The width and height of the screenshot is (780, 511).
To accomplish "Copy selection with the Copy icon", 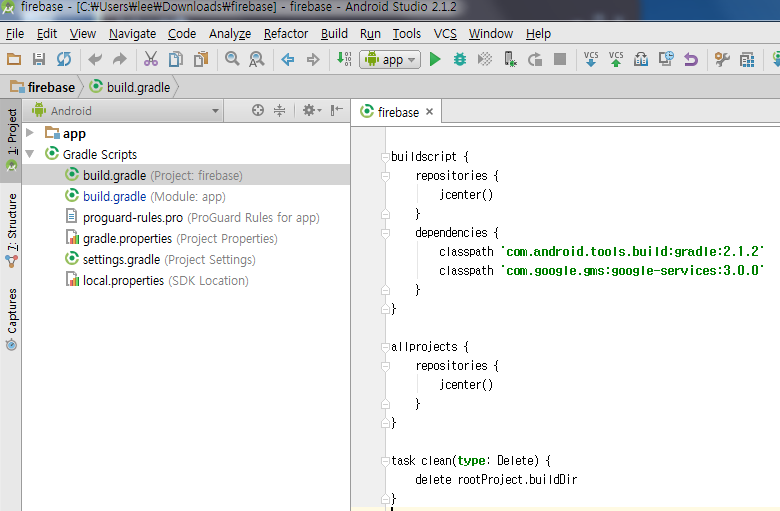I will point(176,59).
